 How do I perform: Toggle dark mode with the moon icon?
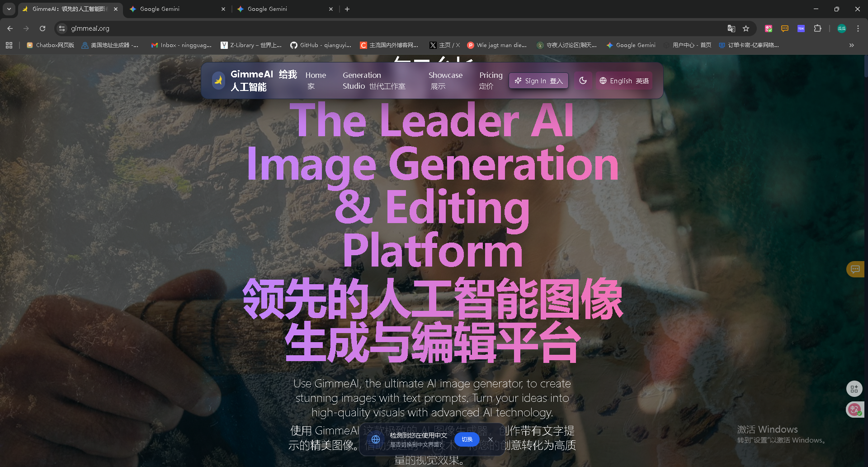583,80
